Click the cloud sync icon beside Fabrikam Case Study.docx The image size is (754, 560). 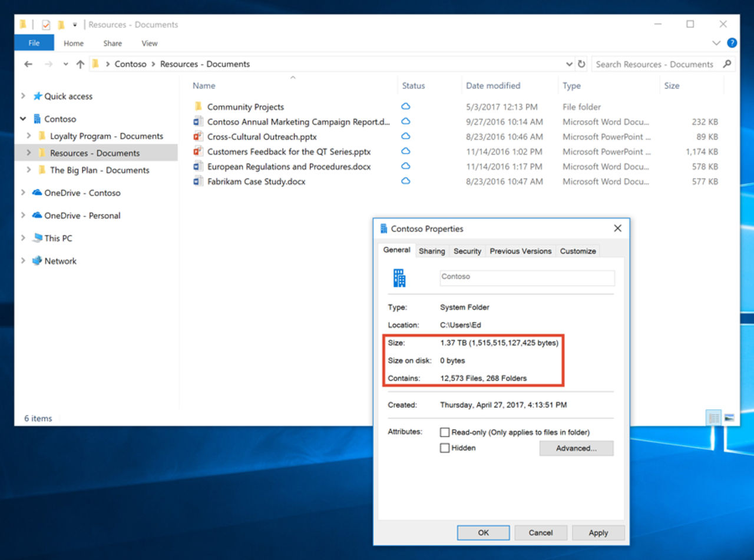(406, 181)
